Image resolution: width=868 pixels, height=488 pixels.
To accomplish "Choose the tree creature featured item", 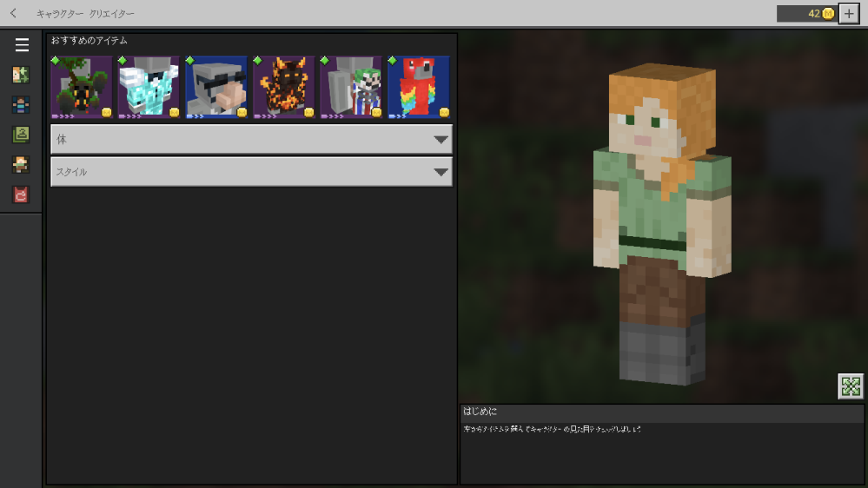I will (82, 87).
